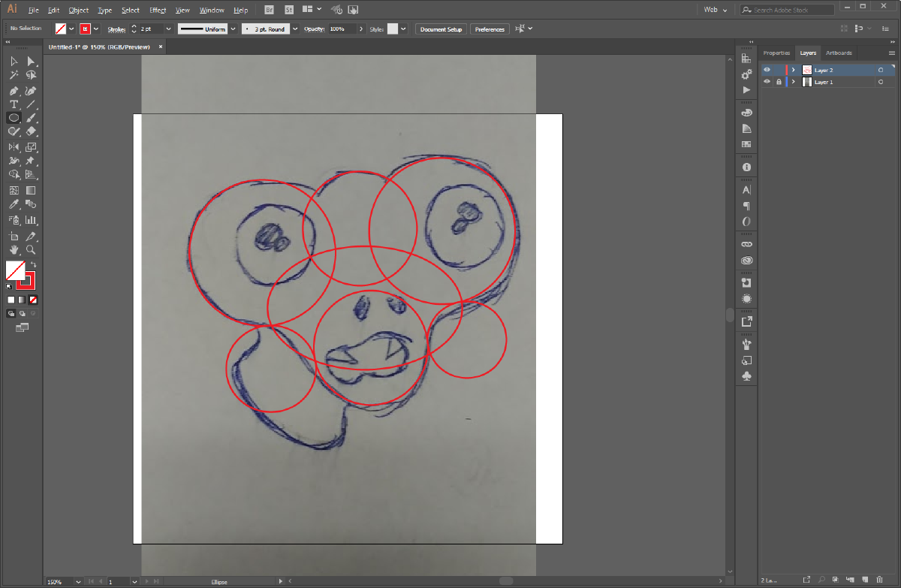Open the Info panel icon
901x588 pixels.
point(746,166)
